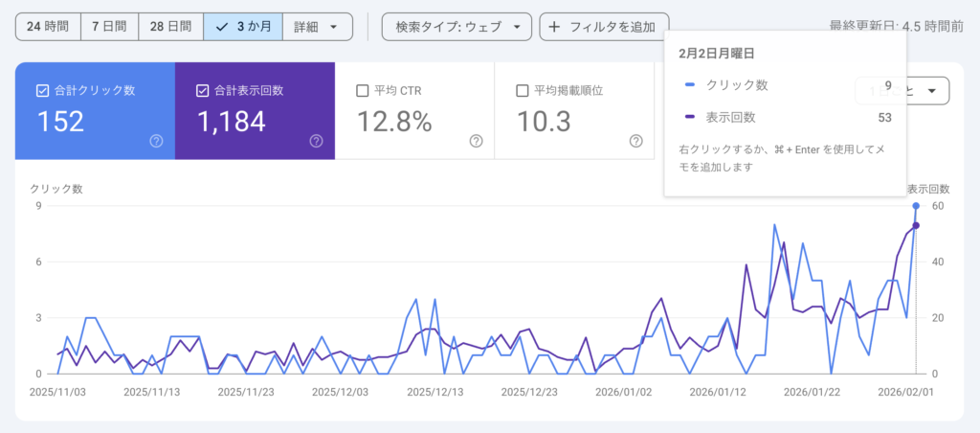This screenshot has width=980, height=433.
Task: Click blue クリック数 legend dot in tooltip
Action: click(689, 86)
